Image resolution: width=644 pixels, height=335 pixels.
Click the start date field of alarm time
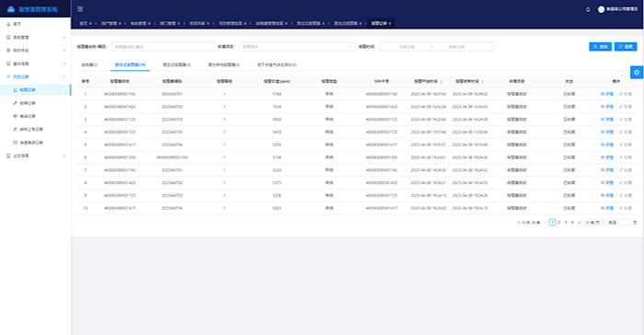pos(407,47)
